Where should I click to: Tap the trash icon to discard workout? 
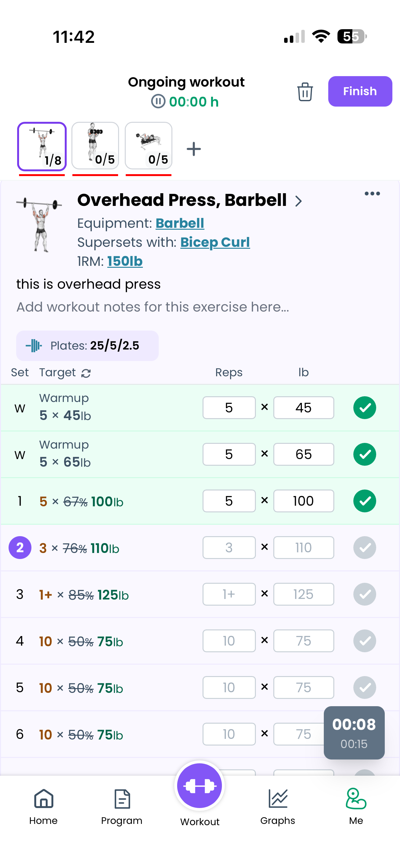point(304,91)
